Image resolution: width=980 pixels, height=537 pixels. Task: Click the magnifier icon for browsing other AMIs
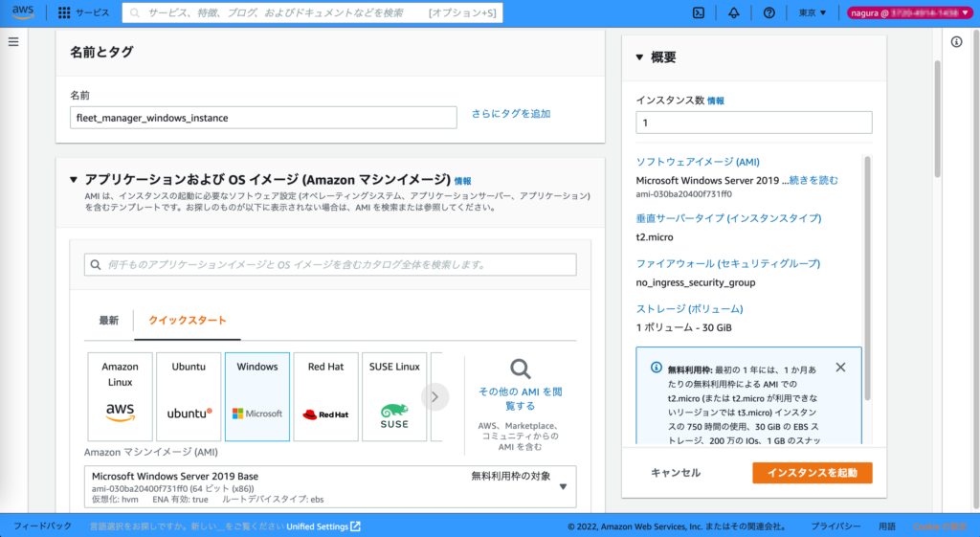[520, 369]
